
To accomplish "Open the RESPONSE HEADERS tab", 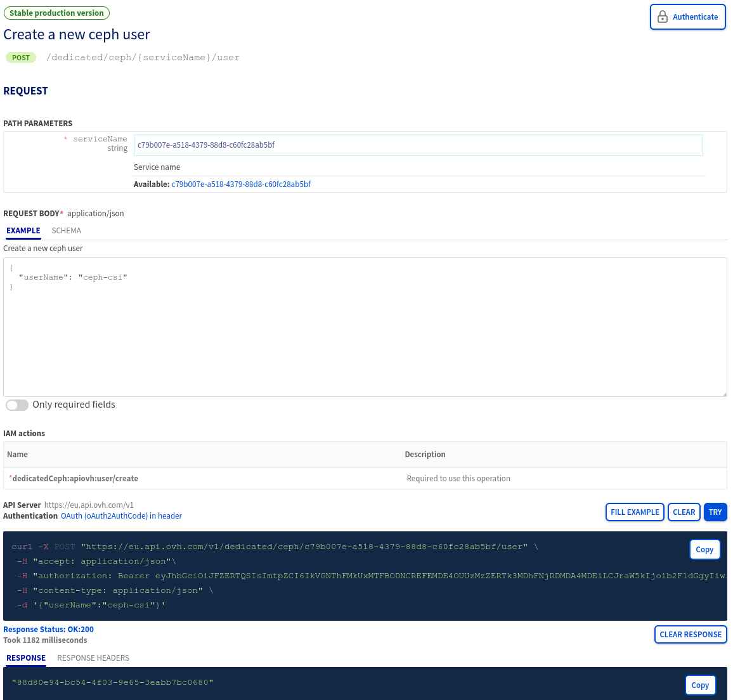I will tap(93, 658).
